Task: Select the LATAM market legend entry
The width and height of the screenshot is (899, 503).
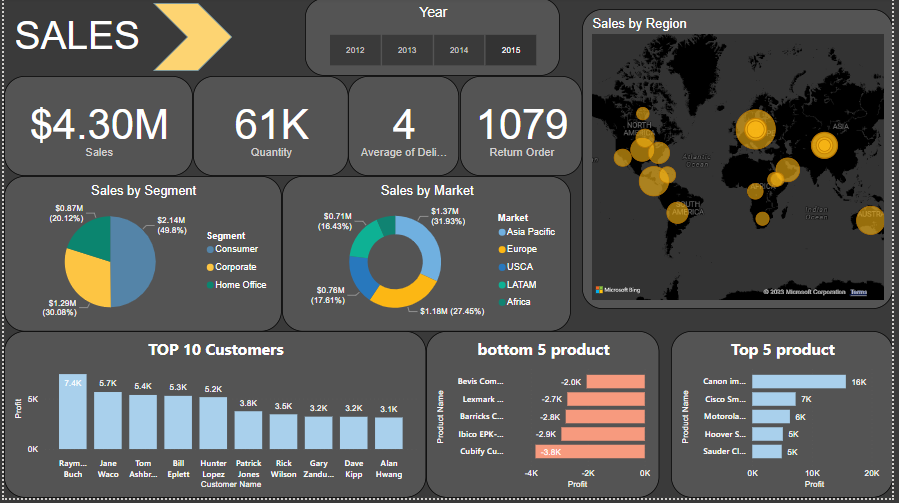Action: [520, 283]
